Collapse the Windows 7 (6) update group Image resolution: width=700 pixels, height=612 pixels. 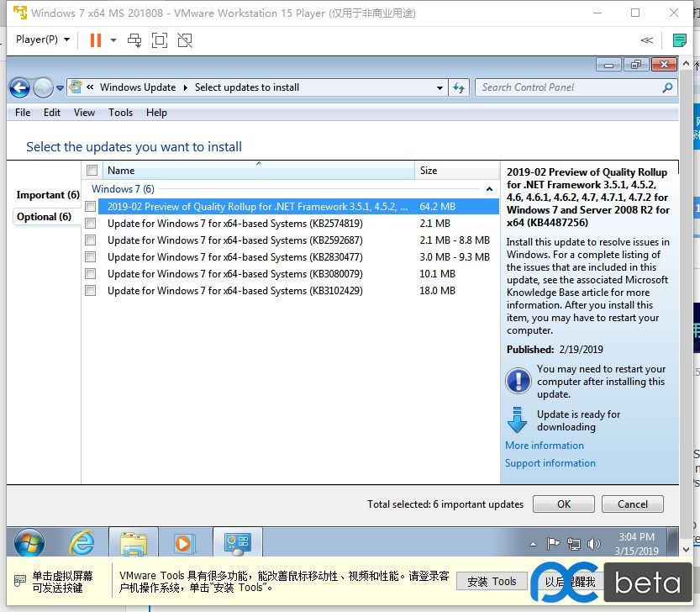487,188
